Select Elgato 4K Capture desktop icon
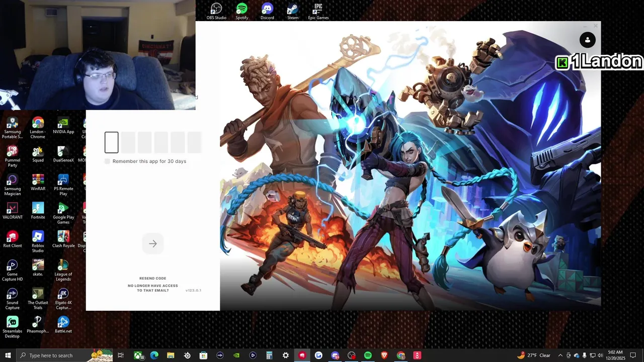The height and width of the screenshot is (362, 644). coord(63,299)
